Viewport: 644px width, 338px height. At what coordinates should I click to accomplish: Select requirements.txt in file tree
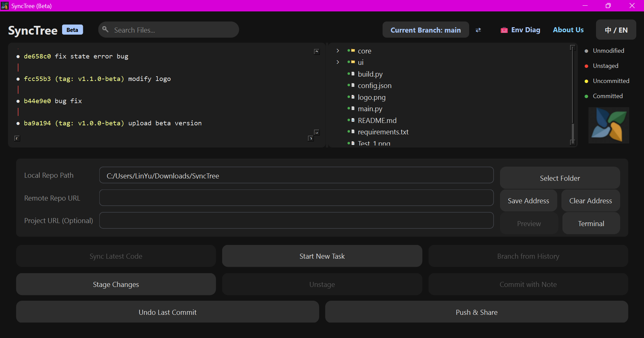pyautogui.click(x=383, y=132)
